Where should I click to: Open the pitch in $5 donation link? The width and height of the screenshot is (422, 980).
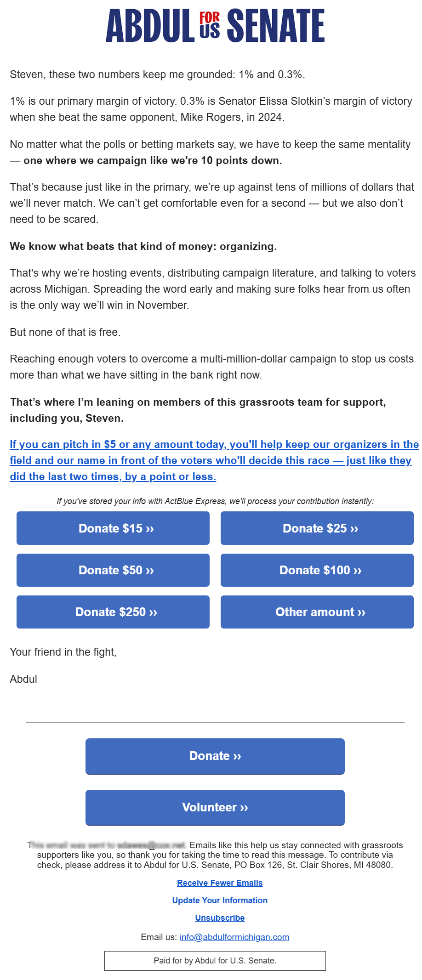(x=214, y=460)
